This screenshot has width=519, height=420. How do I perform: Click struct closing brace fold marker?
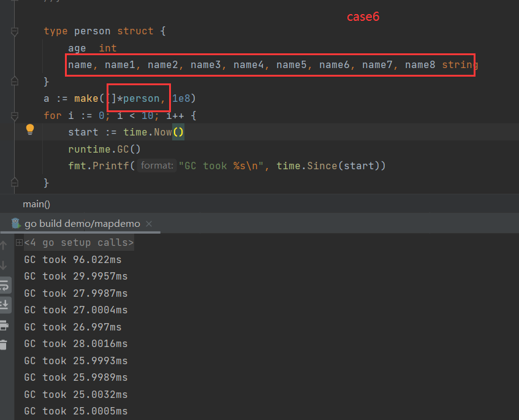pos(15,82)
